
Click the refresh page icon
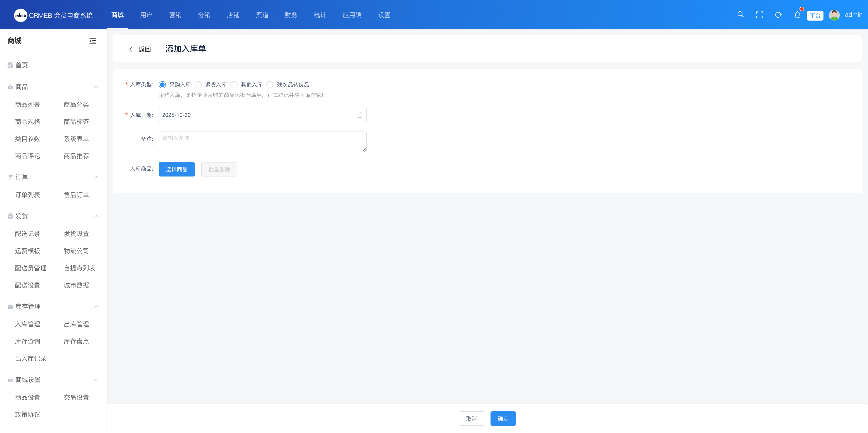tap(778, 15)
